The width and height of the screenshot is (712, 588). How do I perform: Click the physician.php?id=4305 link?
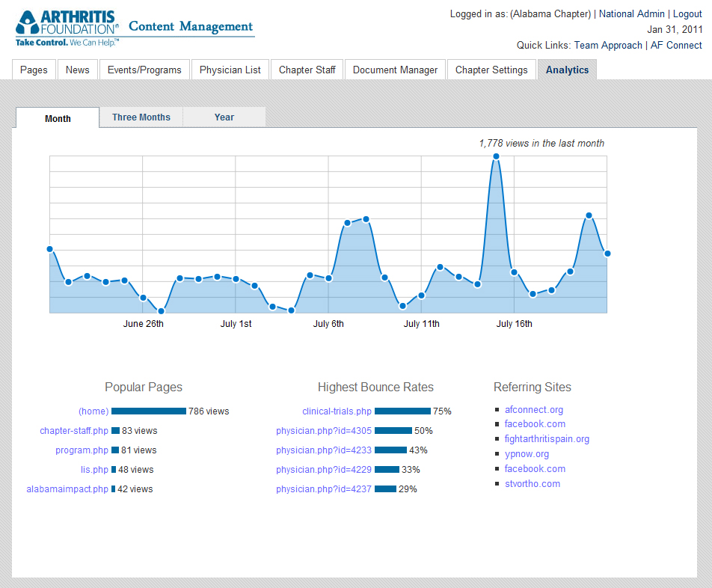pyautogui.click(x=324, y=430)
